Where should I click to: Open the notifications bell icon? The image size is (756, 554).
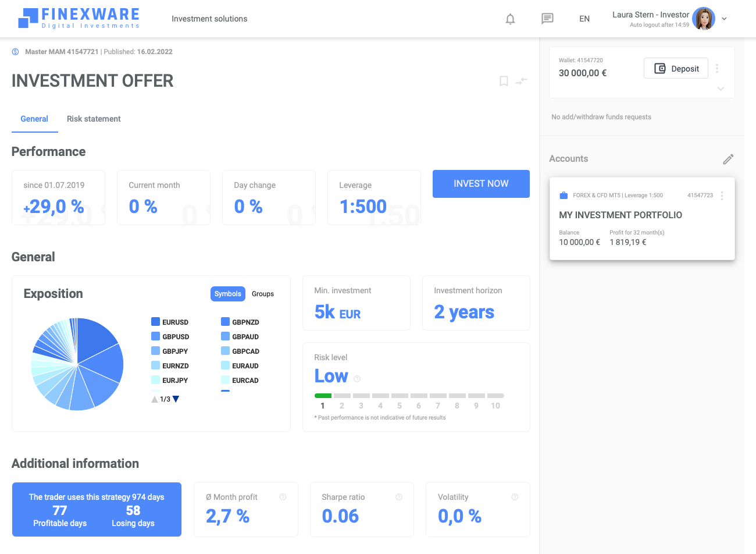tap(510, 18)
